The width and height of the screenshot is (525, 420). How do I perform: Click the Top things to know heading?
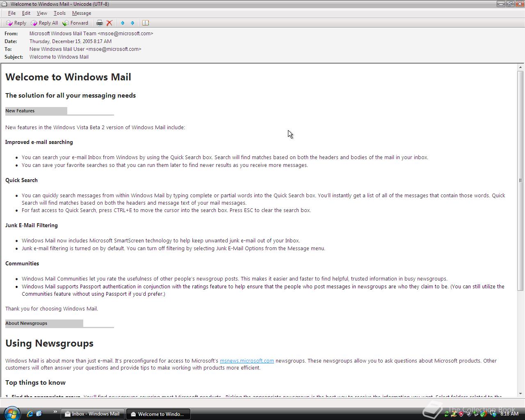[x=35, y=383]
